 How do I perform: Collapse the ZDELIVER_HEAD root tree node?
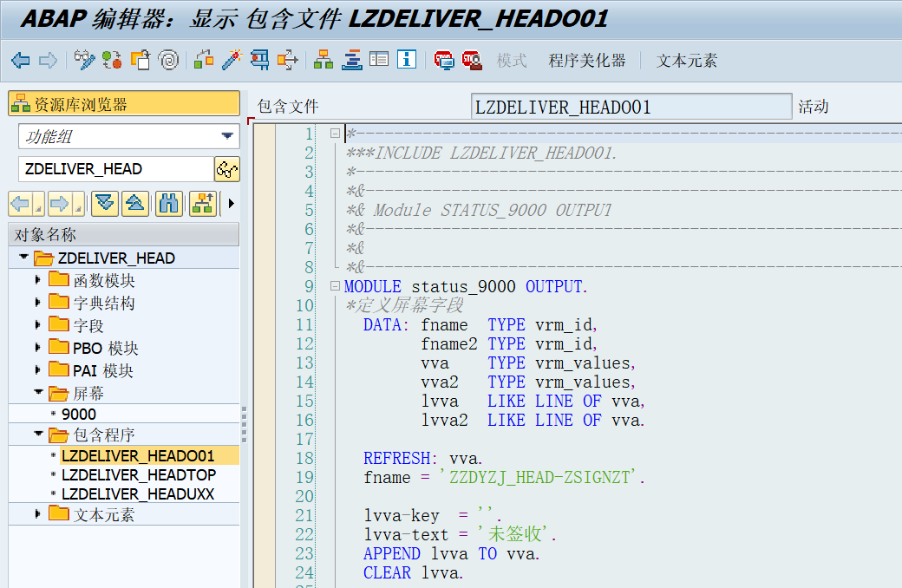point(23,257)
